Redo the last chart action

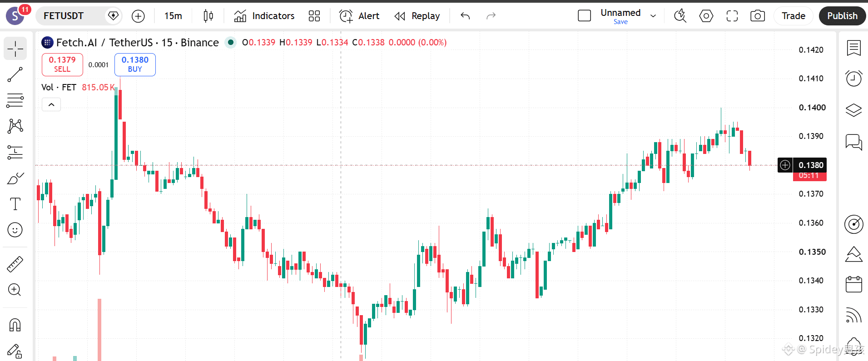pos(491,16)
